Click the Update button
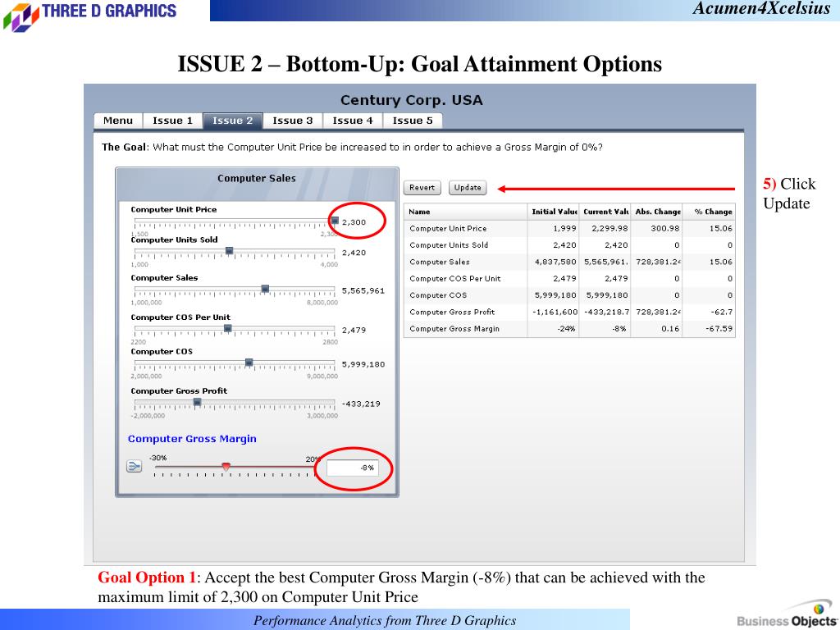The width and height of the screenshot is (840, 630). [468, 188]
